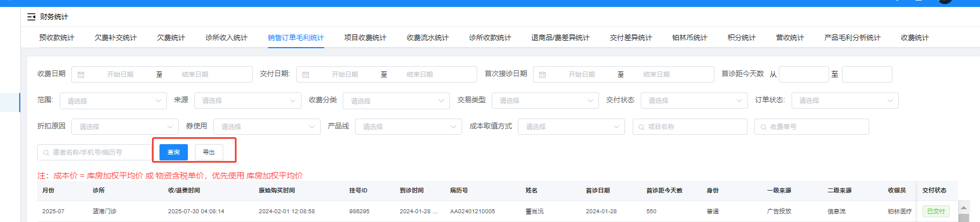Open calendar icon in 交付日期 range
980x222 pixels.
tap(306, 75)
